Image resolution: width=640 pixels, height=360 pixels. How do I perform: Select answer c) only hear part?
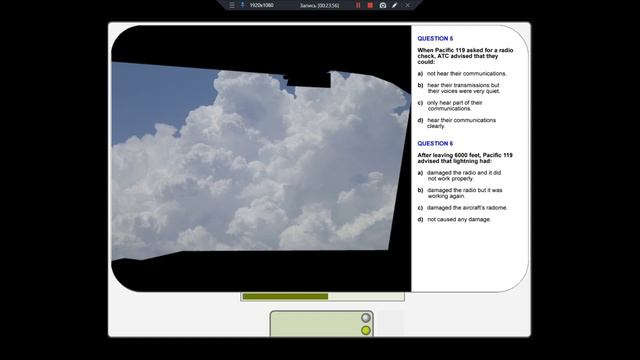click(450, 106)
